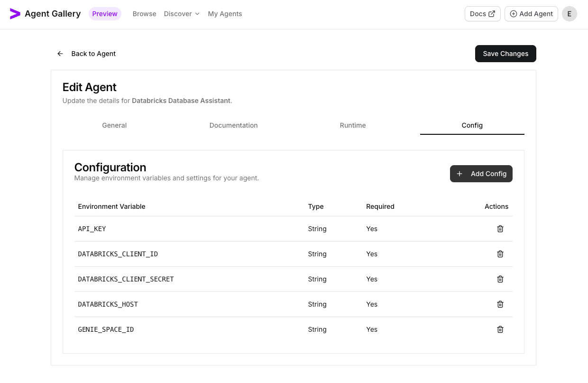
Task: Save Changes for the agent
Action: (x=505, y=54)
